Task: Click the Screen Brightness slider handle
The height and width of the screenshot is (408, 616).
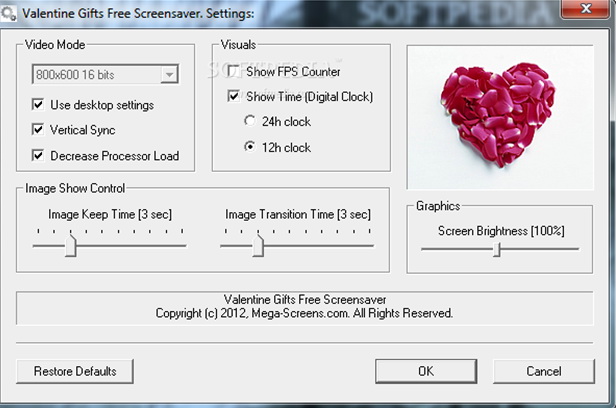Action: [497, 249]
